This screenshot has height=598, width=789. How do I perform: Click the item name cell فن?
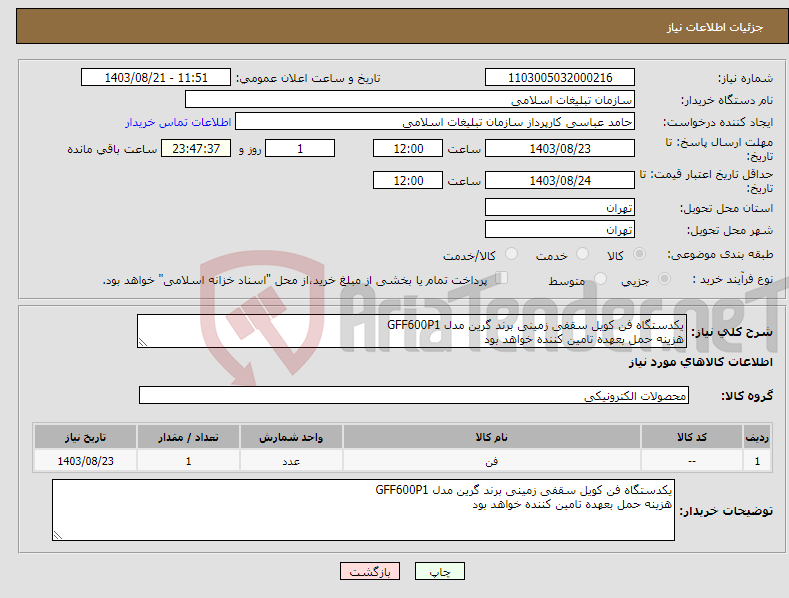tap(492, 461)
